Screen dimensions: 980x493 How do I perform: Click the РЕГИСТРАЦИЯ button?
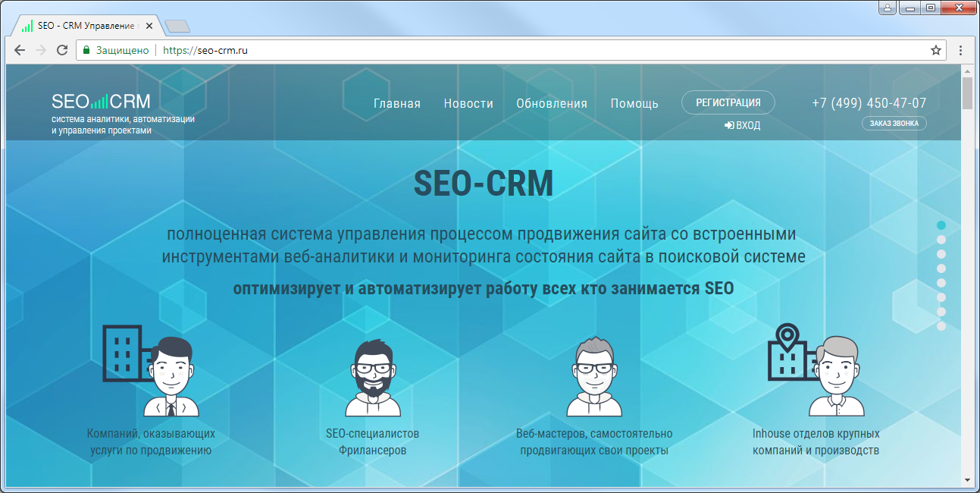[728, 102]
